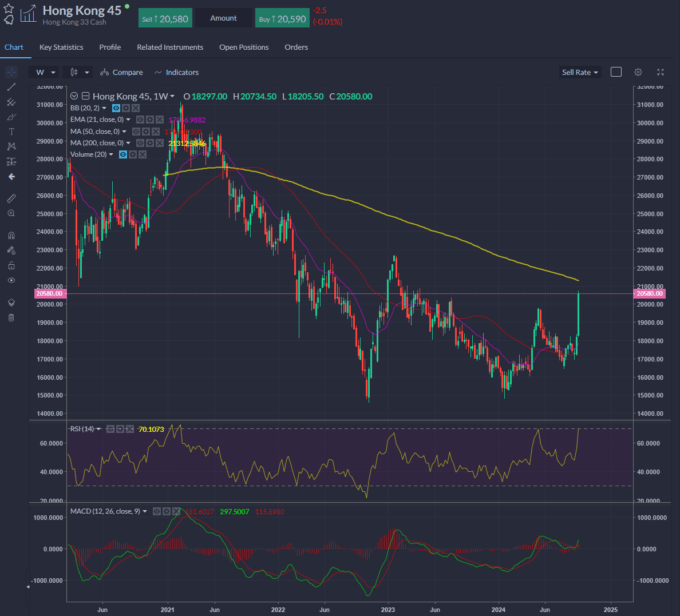Image resolution: width=680 pixels, height=616 pixels.
Task: Enter fullscreen chart mode
Action: [661, 72]
